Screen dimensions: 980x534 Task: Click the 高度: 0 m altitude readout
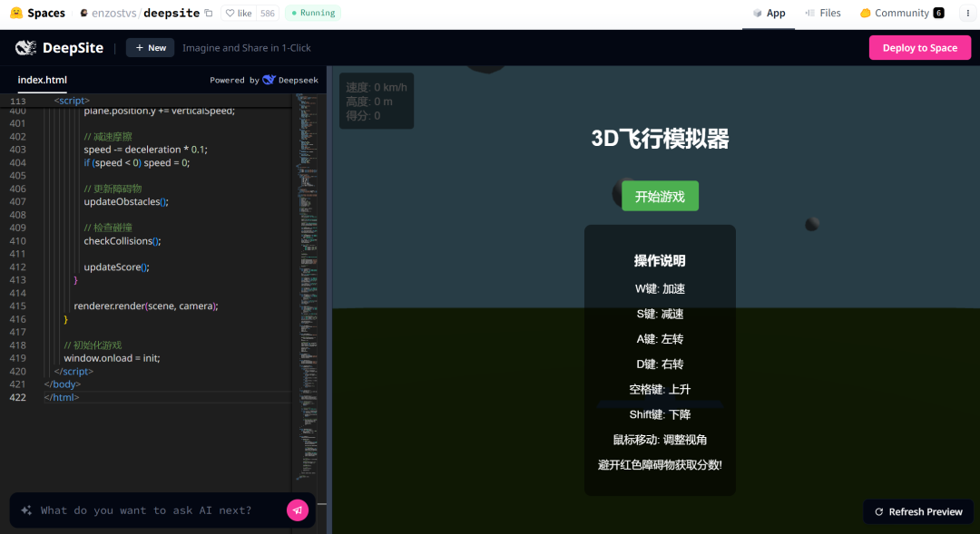(368, 102)
